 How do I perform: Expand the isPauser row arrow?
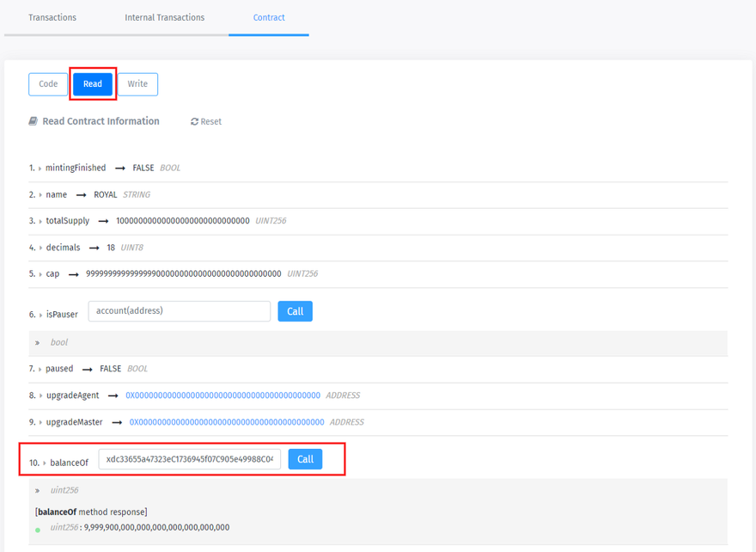pos(41,315)
